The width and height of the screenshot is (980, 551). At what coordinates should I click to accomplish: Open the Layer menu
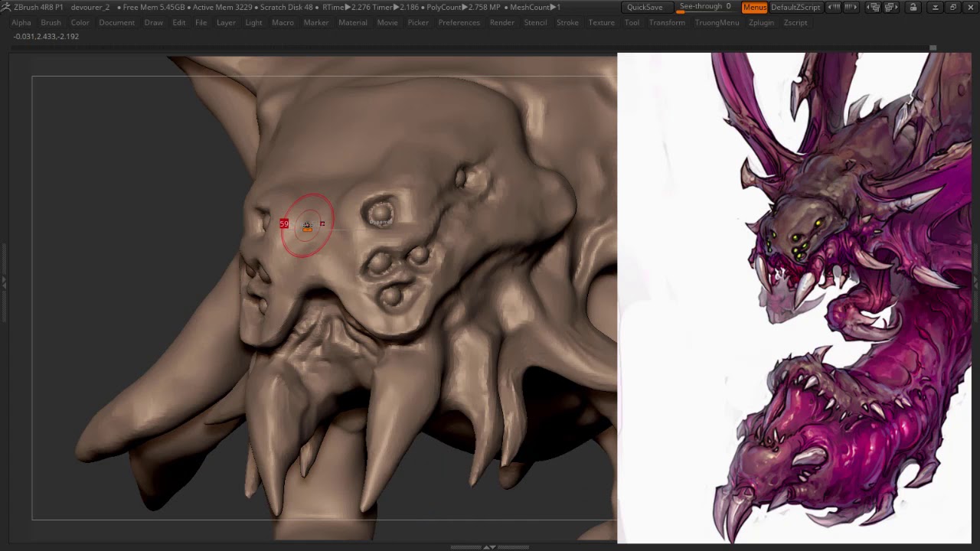pyautogui.click(x=226, y=22)
